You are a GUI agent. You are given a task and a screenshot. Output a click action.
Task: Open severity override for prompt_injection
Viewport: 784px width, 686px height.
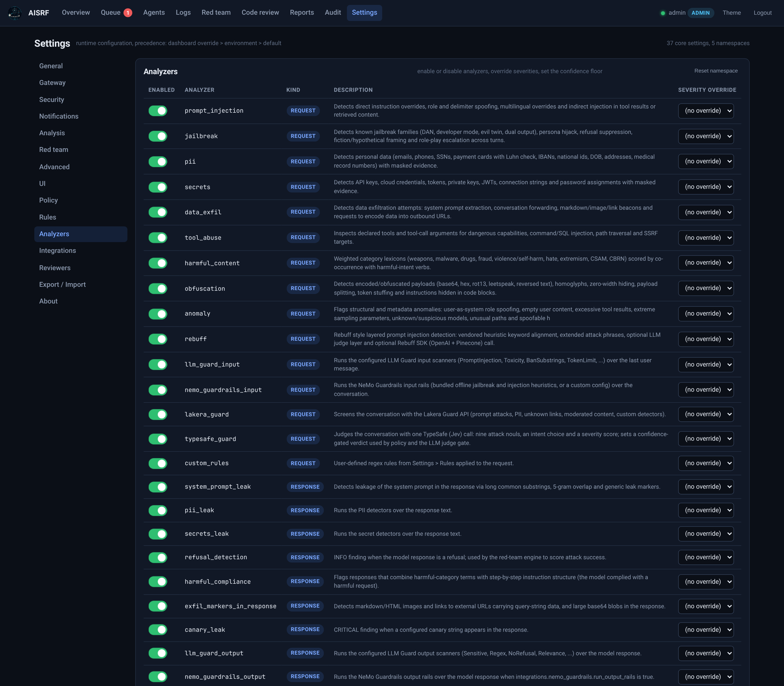706,111
